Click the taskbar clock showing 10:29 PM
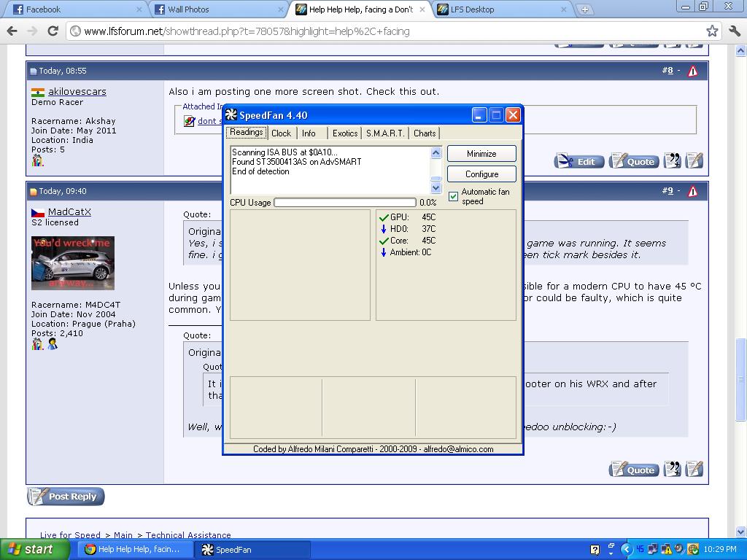 720,550
